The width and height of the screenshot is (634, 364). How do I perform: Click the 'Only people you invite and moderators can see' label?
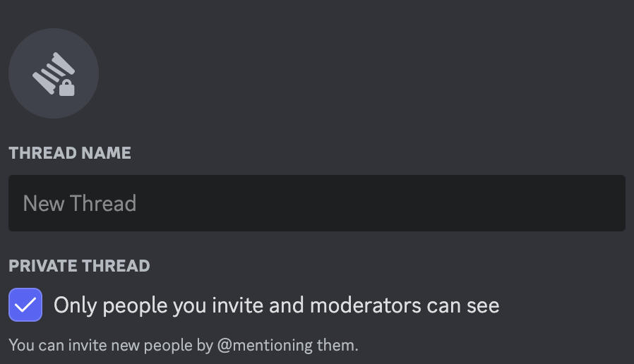[277, 305]
